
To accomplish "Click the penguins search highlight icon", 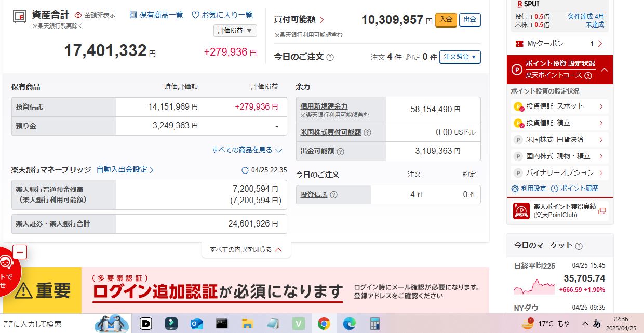I will click(111, 324).
